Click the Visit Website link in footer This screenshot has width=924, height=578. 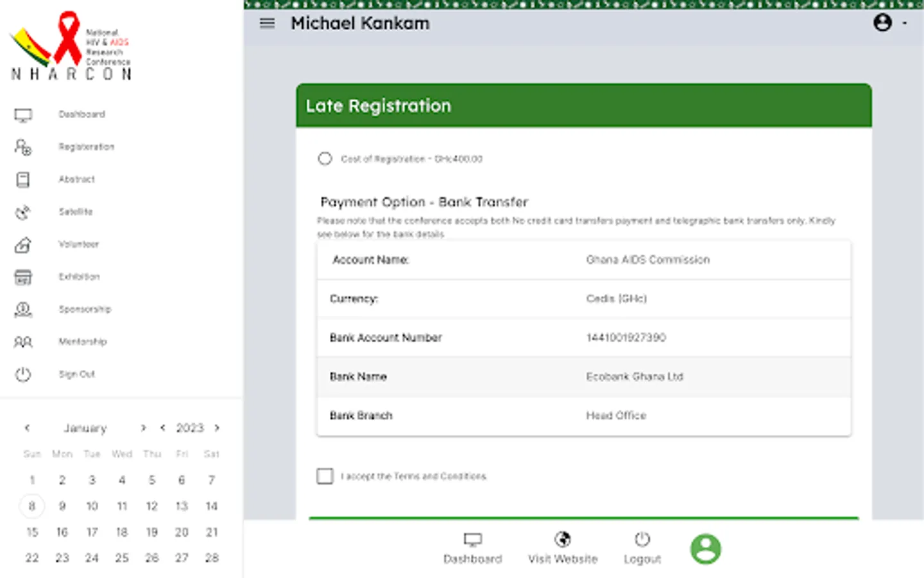[x=563, y=548]
